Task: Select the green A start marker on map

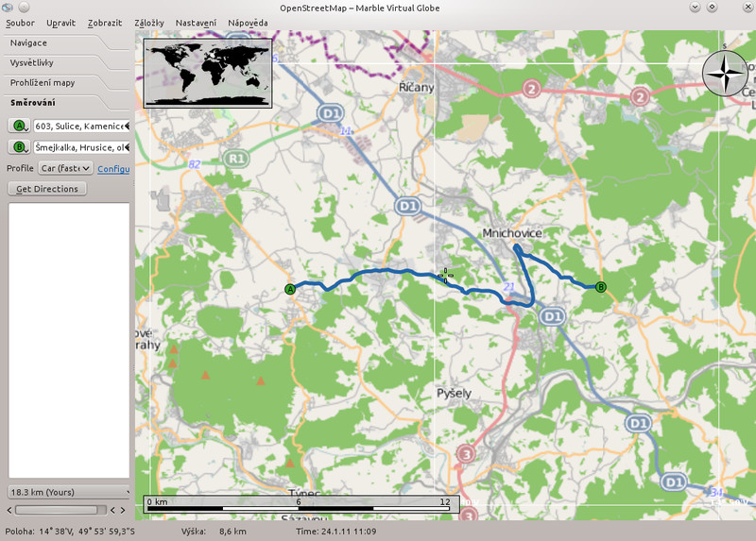Action: tap(290, 289)
